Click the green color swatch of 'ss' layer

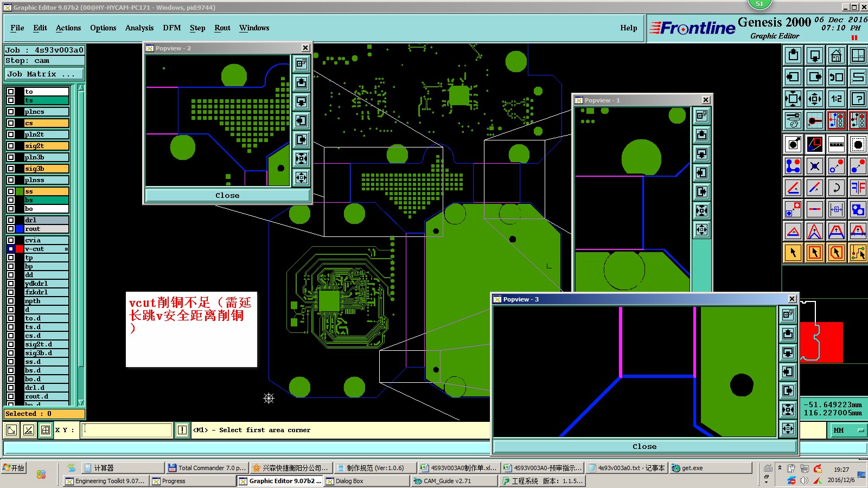coord(20,191)
